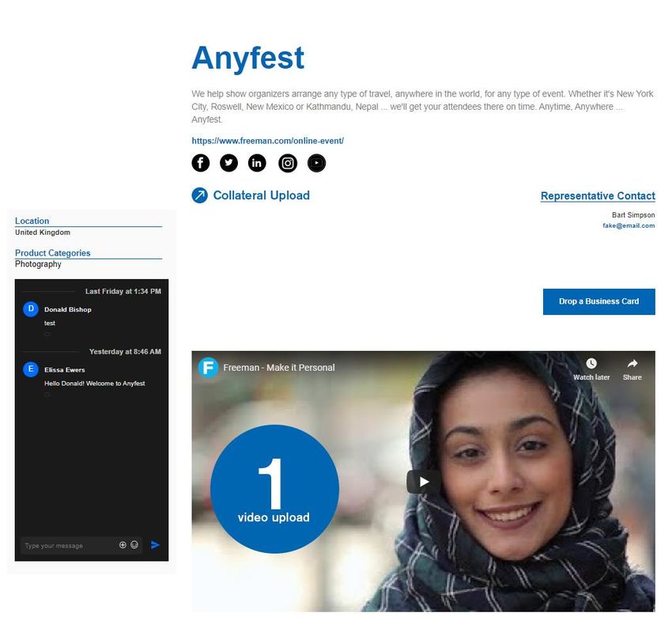This screenshot has width=672, height=628.
Task: Click the 'test' chat message
Action: coord(50,323)
